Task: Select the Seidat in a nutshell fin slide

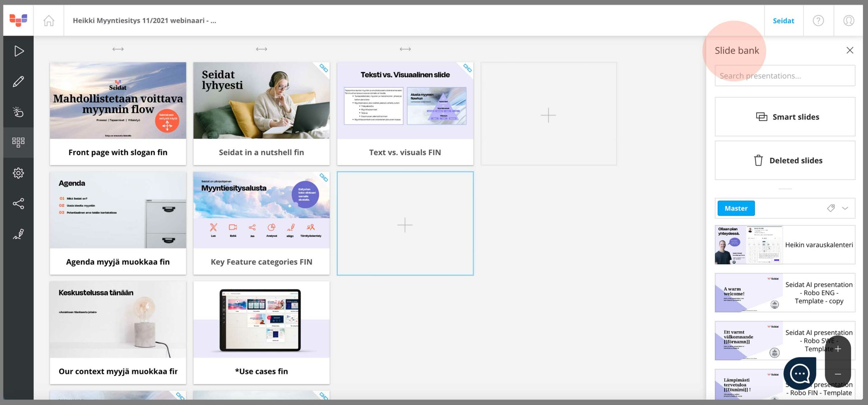Action: [x=261, y=114]
